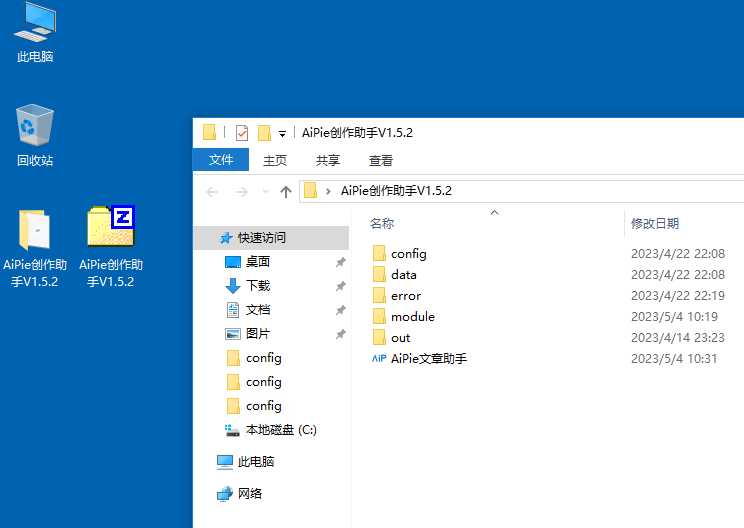Open the recent locations dropdown arrow
Screen dimensions: 744x528
[265, 192]
